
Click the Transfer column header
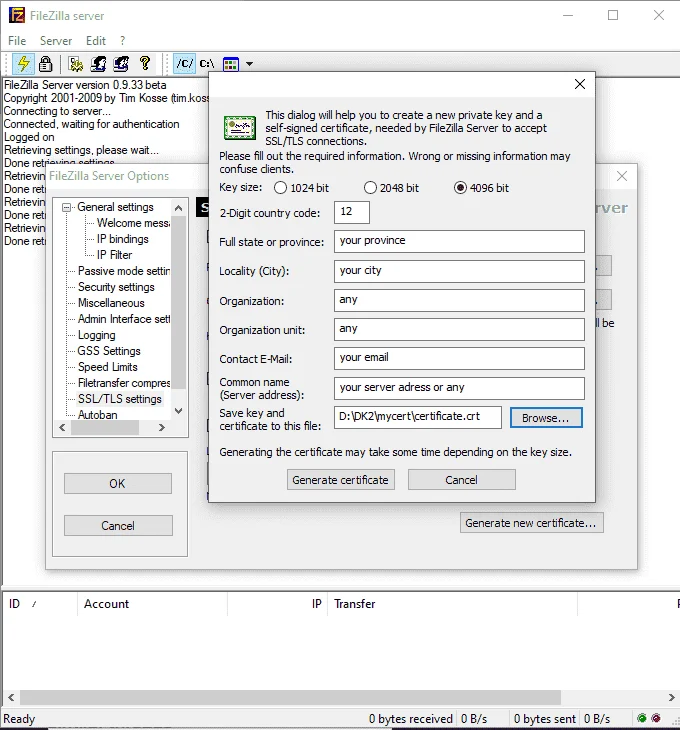pos(452,604)
